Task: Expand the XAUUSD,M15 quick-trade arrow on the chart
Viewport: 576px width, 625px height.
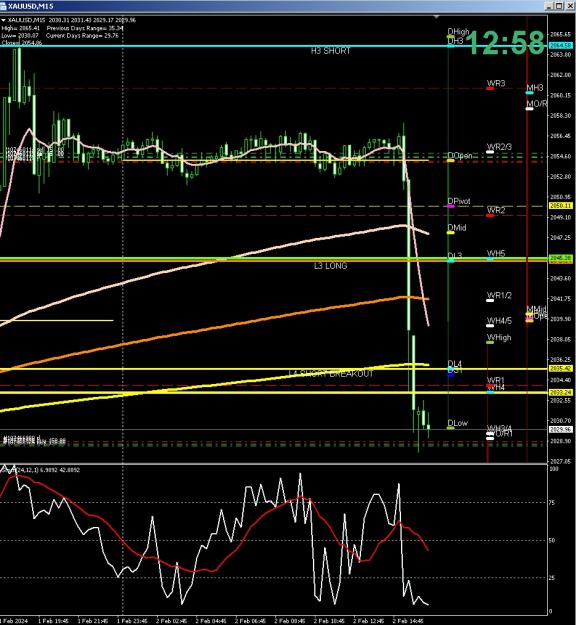Action: point(3,20)
